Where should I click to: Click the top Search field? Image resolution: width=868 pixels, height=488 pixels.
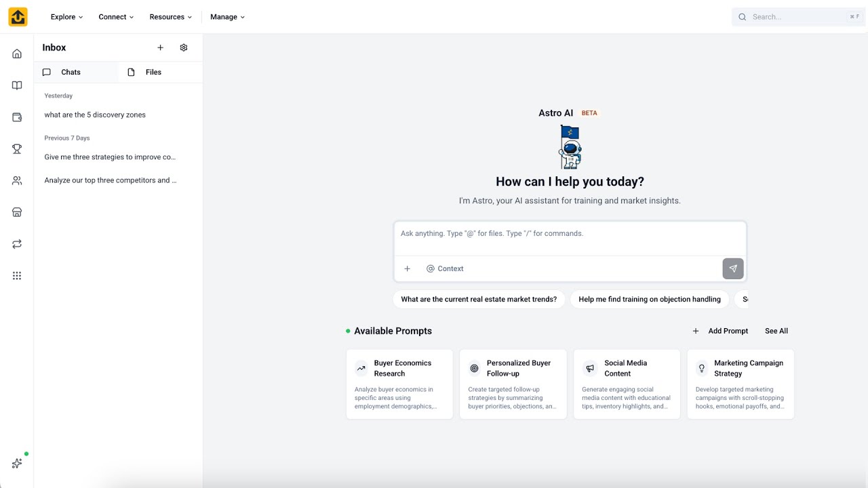[798, 17]
